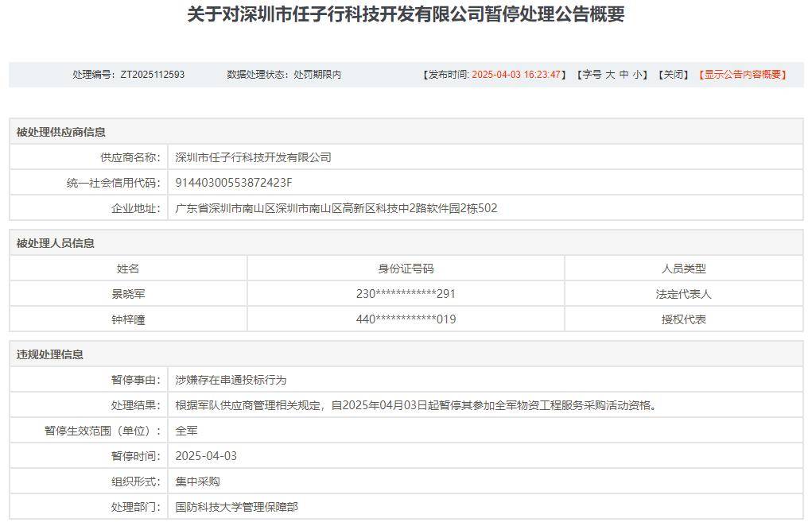Screen dimensions: 812x526
Task: Click credit code 91440300553872423F
Action: pos(234,183)
